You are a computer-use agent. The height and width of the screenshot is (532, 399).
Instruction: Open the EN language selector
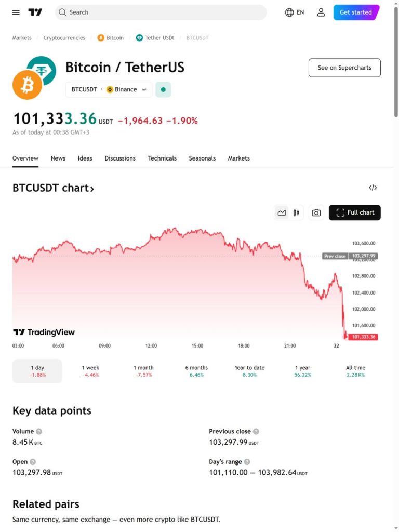point(295,12)
